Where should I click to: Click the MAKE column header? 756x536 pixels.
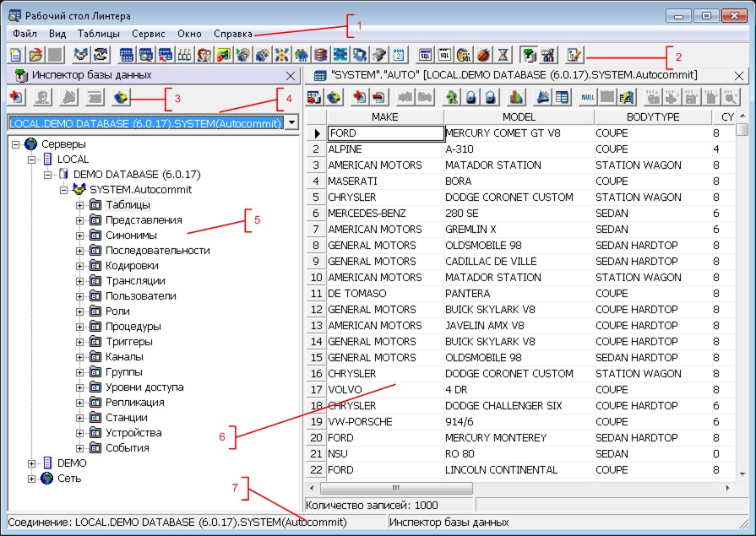385,117
